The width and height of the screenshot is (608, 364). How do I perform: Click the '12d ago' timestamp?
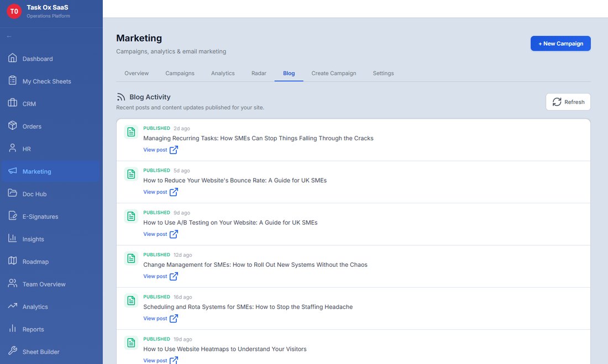[x=182, y=255]
